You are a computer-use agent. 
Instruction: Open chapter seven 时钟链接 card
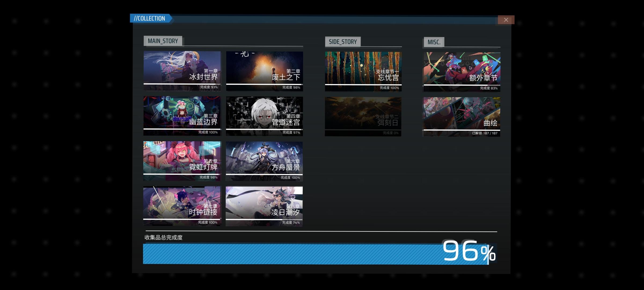[182, 206]
